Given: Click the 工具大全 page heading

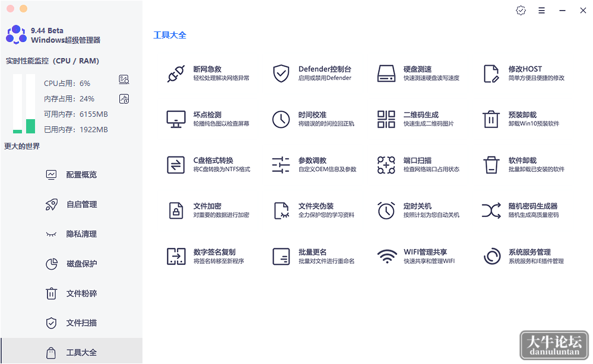Looking at the screenshot, I should (170, 35).
